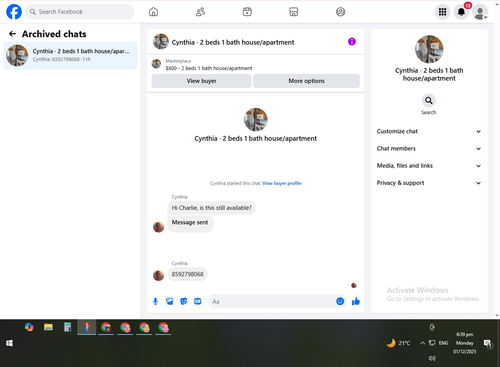The image size is (500, 367).
Task: Click the purple conversation information icon
Action: click(x=352, y=42)
